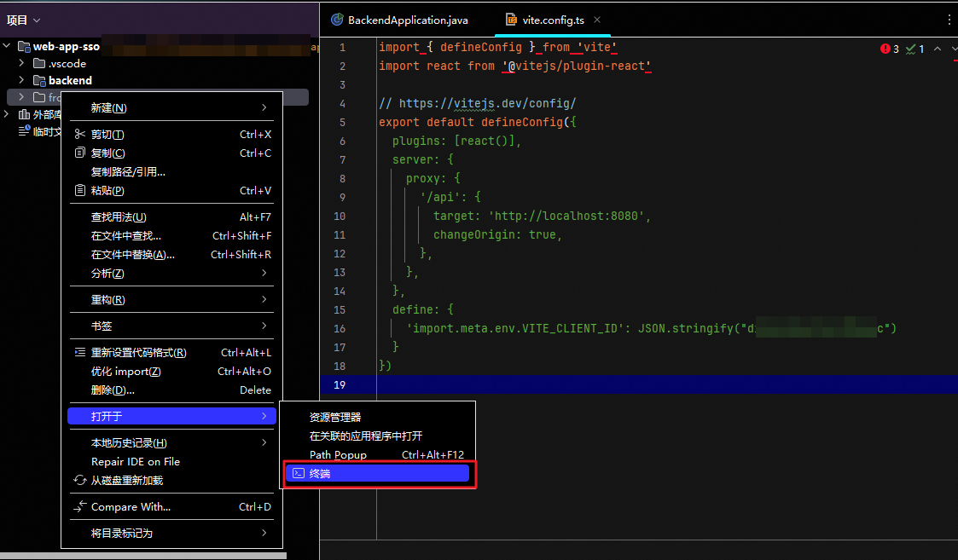Image resolution: width=958 pixels, height=560 pixels.
Task: Choose 在文件中替换(A)... menu item
Action: coord(171,254)
